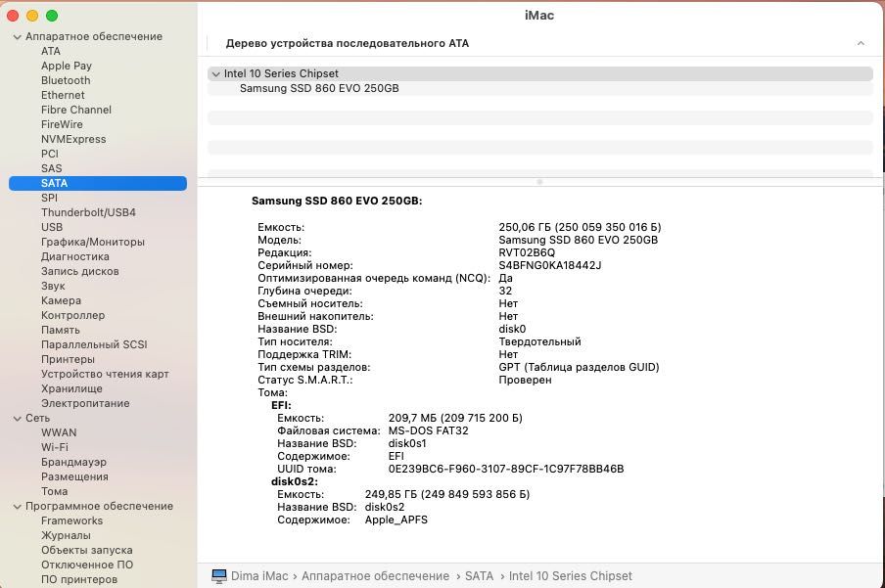Open the Звук section

[53, 286]
